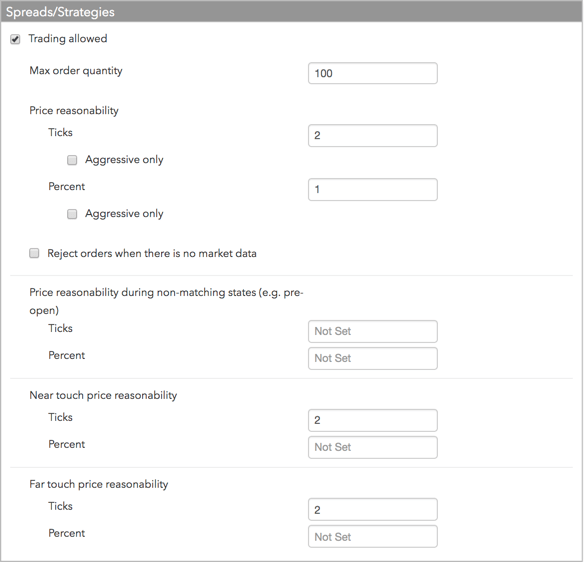584x562 pixels.
Task: Click the Max order quantity field showing 100
Action: [373, 73]
